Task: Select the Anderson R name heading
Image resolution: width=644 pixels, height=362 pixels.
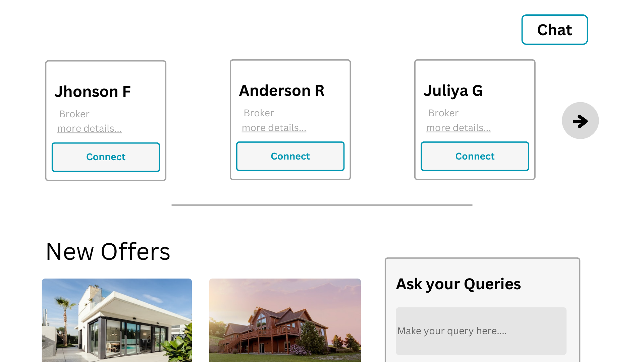Action: tap(282, 91)
